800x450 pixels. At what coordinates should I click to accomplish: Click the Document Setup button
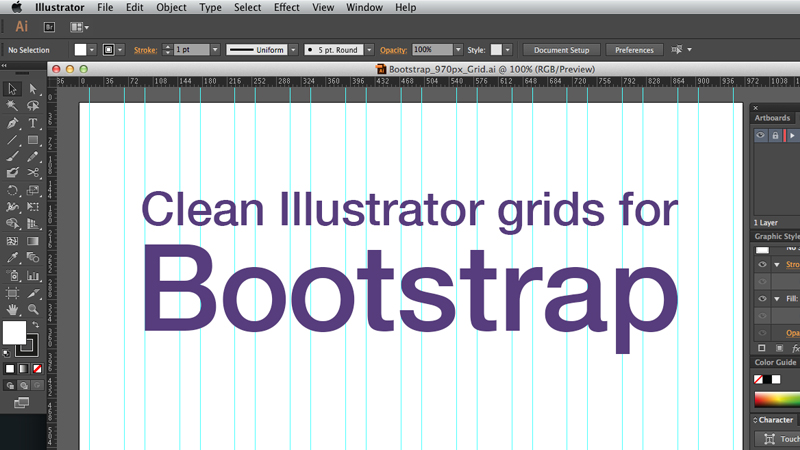[x=561, y=50]
